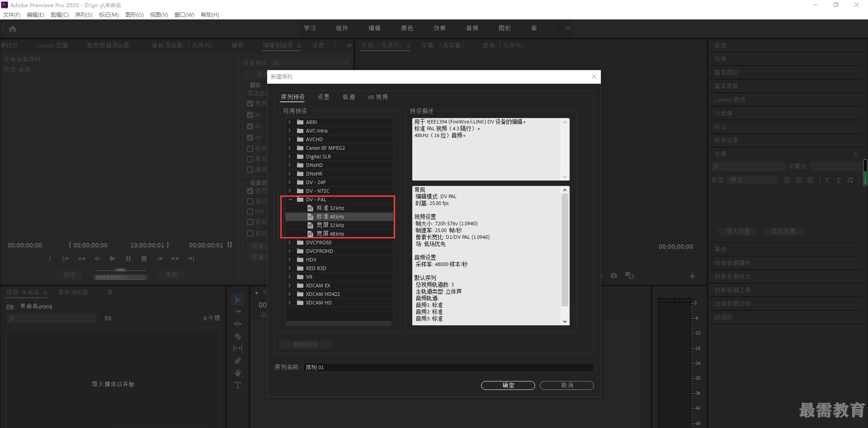Click preset list horizontal scrollbar
The image size is (868, 428).
[x=339, y=323]
